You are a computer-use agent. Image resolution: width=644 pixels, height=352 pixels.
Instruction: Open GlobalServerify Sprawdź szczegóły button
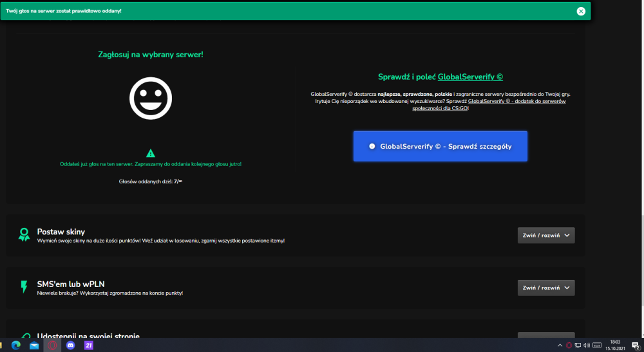pyautogui.click(x=440, y=146)
